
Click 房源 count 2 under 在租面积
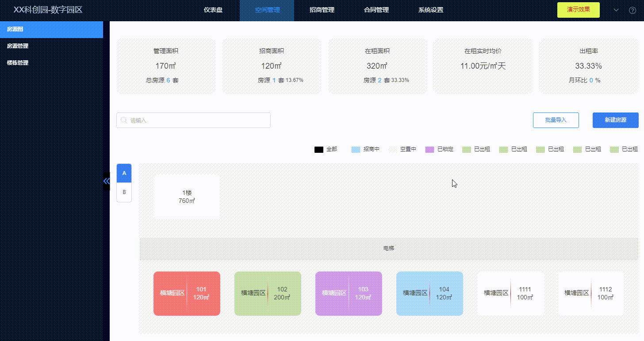379,81
